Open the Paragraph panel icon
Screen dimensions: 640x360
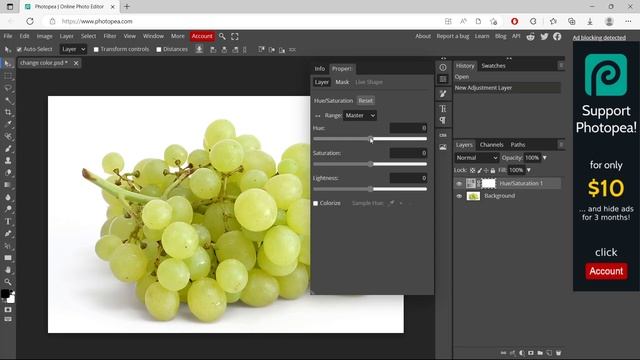[443, 120]
